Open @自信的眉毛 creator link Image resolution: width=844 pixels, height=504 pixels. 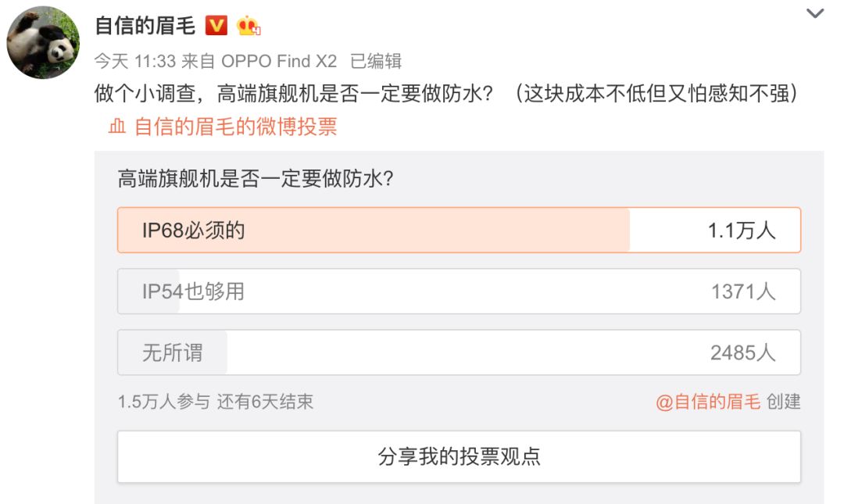coord(707,402)
